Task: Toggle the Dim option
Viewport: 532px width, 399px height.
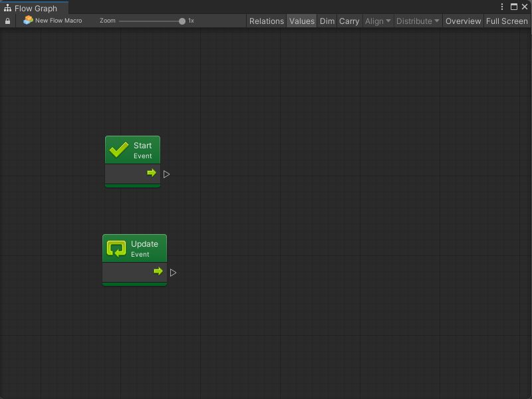Action: tap(327, 21)
